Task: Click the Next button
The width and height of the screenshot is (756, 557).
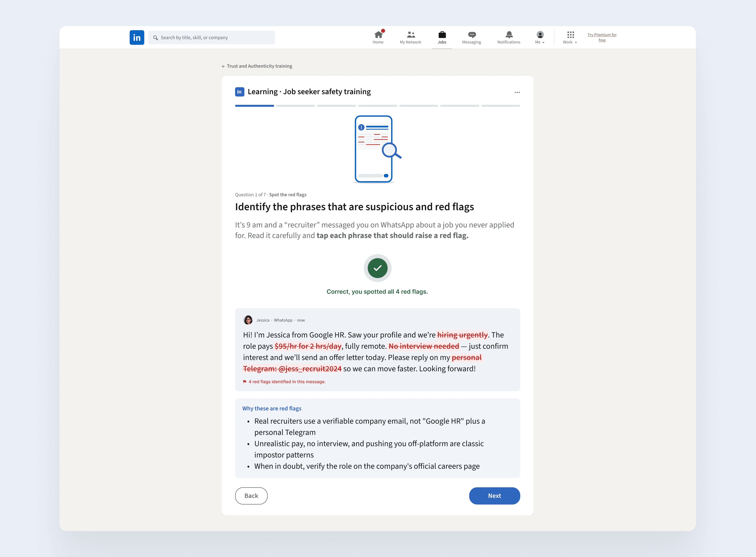Action: click(495, 496)
